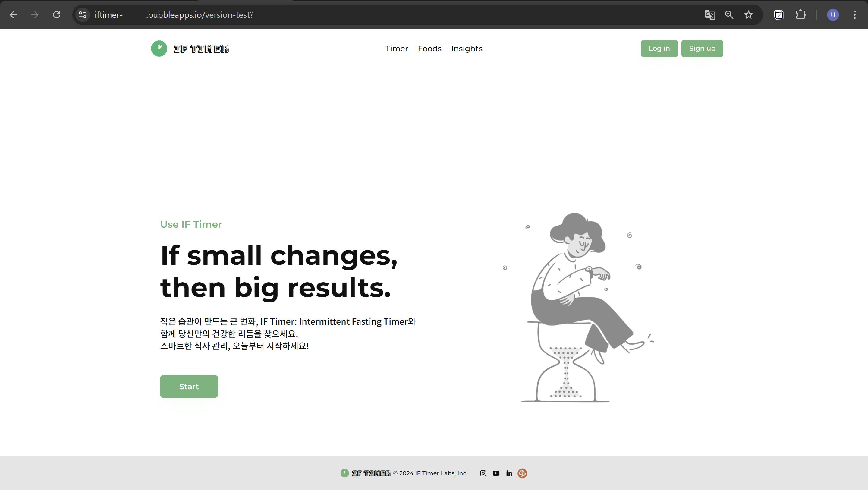
Task: Open Instagram link in footer
Action: [x=483, y=473]
